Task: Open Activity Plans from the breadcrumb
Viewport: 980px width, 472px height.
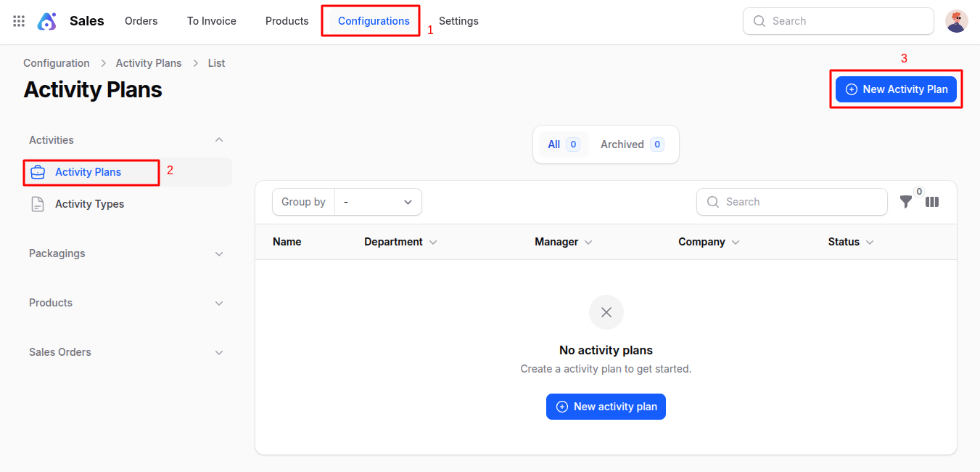Action: coord(149,62)
